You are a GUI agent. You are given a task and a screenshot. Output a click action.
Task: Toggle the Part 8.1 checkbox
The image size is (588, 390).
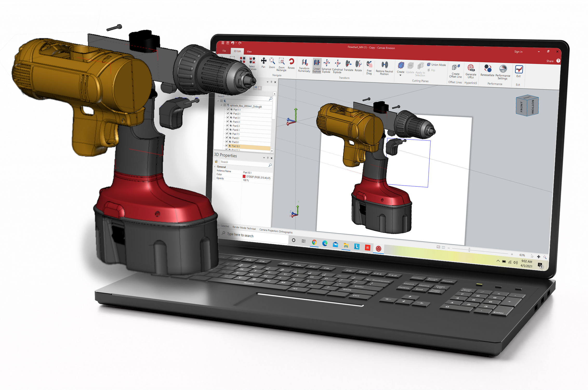coord(227,138)
